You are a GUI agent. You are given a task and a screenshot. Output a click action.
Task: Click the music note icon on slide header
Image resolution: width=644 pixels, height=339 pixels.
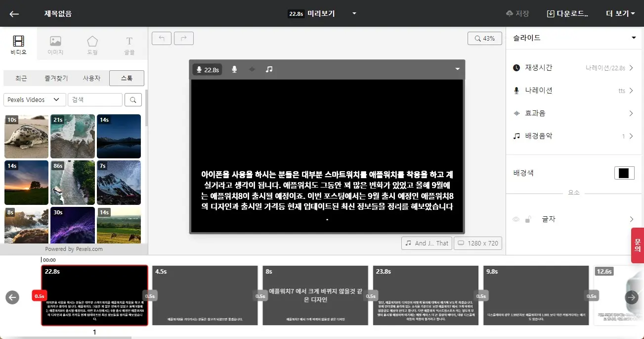click(269, 70)
